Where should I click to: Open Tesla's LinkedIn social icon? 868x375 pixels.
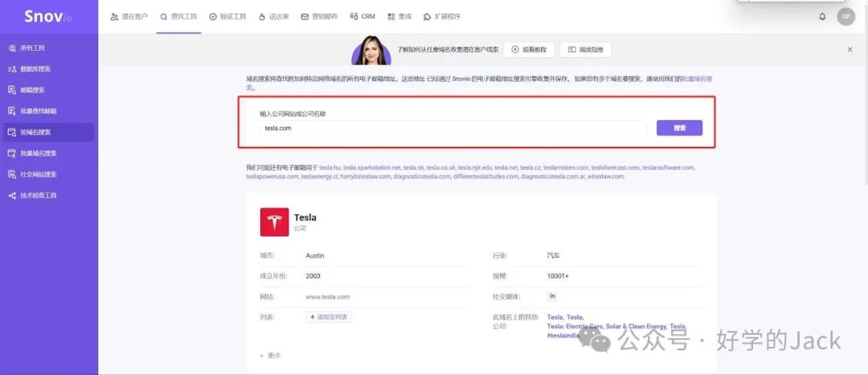click(552, 296)
